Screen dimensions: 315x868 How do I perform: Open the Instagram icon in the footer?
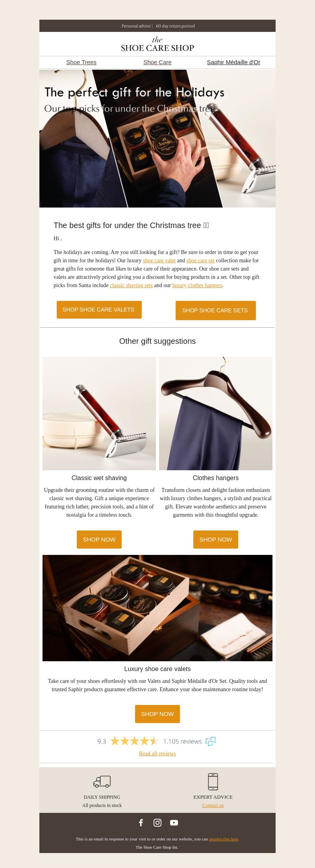[157, 823]
